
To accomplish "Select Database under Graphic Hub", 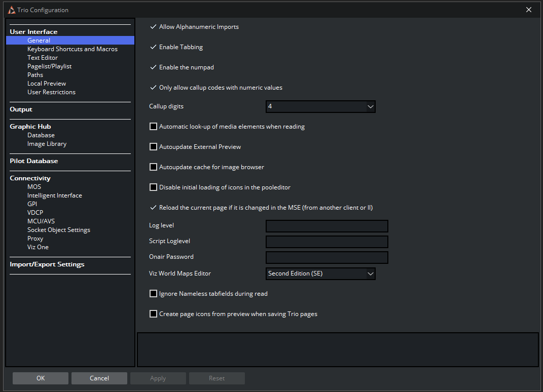I will click(x=41, y=135).
